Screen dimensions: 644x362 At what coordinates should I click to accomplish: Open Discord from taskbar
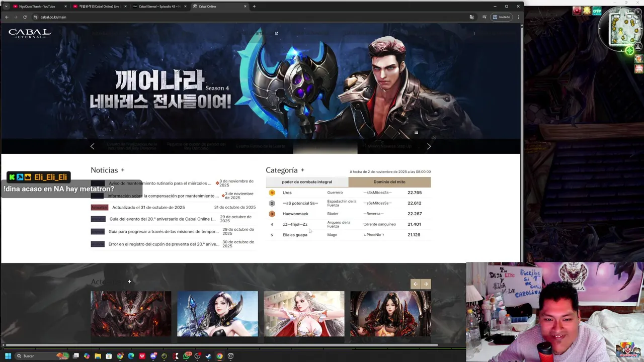tap(153, 356)
